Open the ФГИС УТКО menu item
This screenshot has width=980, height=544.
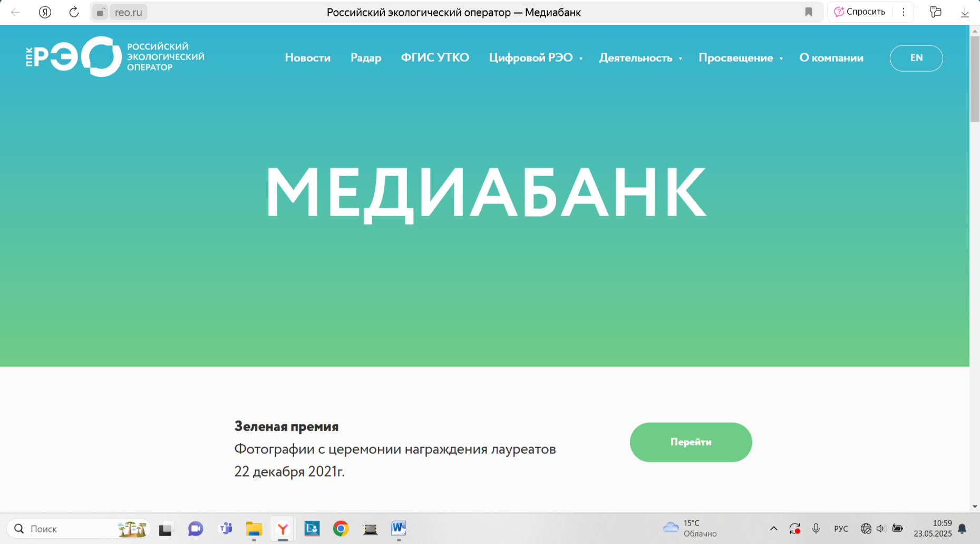[x=435, y=57]
